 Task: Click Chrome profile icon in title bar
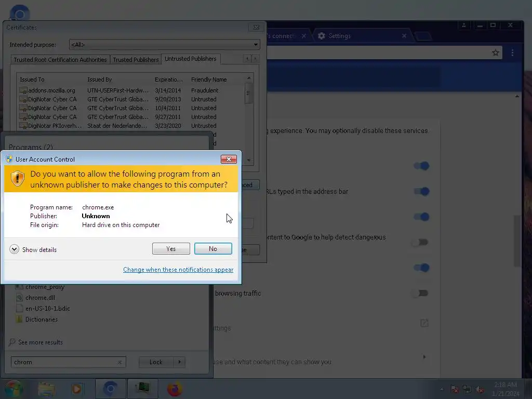464,25
